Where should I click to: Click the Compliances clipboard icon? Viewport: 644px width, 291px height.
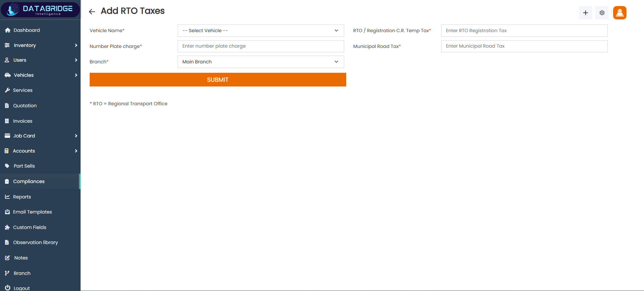(x=7, y=181)
